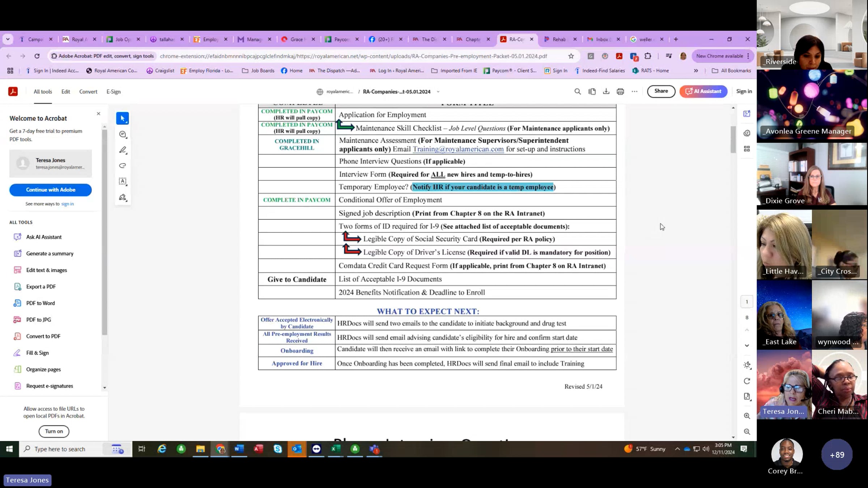The height and width of the screenshot is (488, 868).
Task: Click Continue with Adobe button
Action: (51, 190)
